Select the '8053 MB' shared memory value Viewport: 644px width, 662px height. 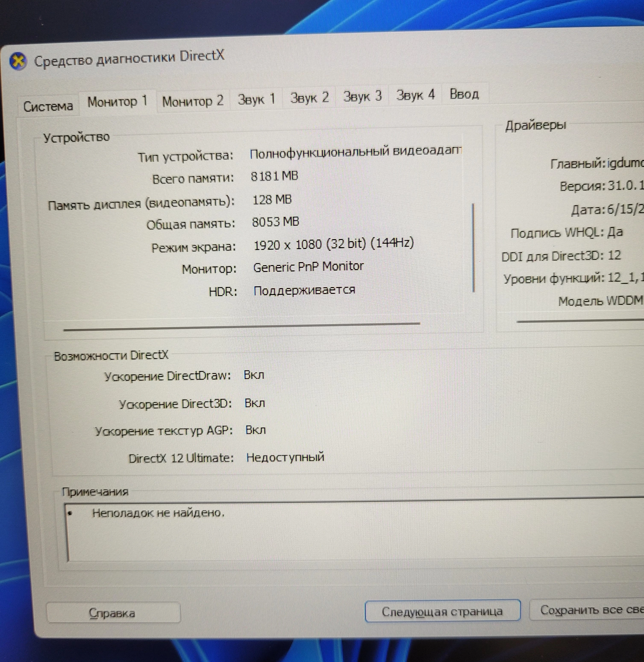click(x=276, y=222)
